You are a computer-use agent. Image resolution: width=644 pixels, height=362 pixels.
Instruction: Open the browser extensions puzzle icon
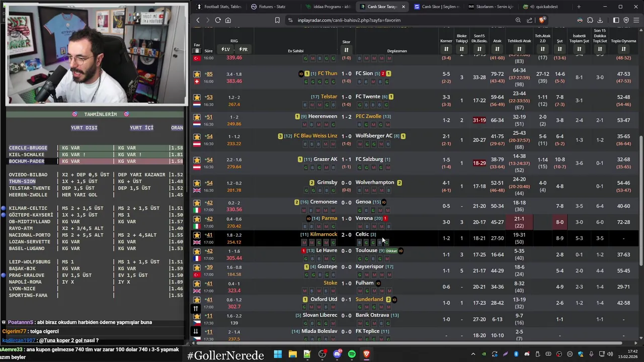tap(590, 20)
